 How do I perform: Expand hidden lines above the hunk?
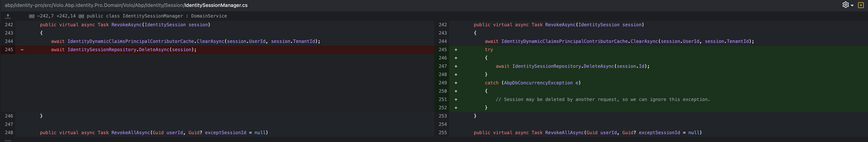pos(8,16)
